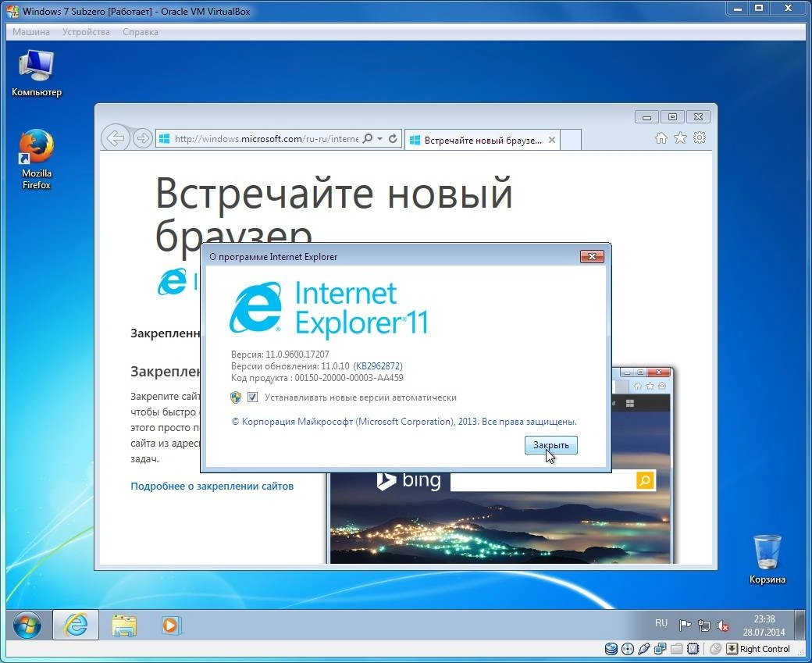Select the Mozilla Firefox desktop shortcut

(x=36, y=159)
